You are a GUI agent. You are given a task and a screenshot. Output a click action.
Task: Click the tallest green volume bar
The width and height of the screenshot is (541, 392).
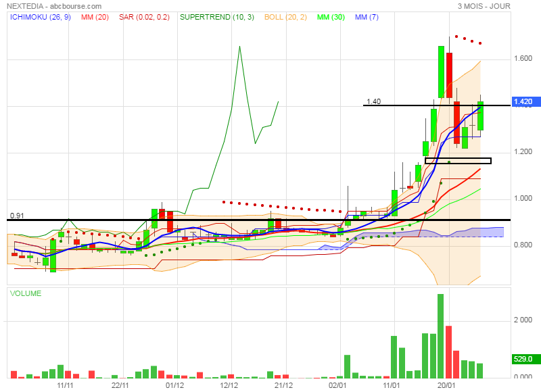coord(441,336)
